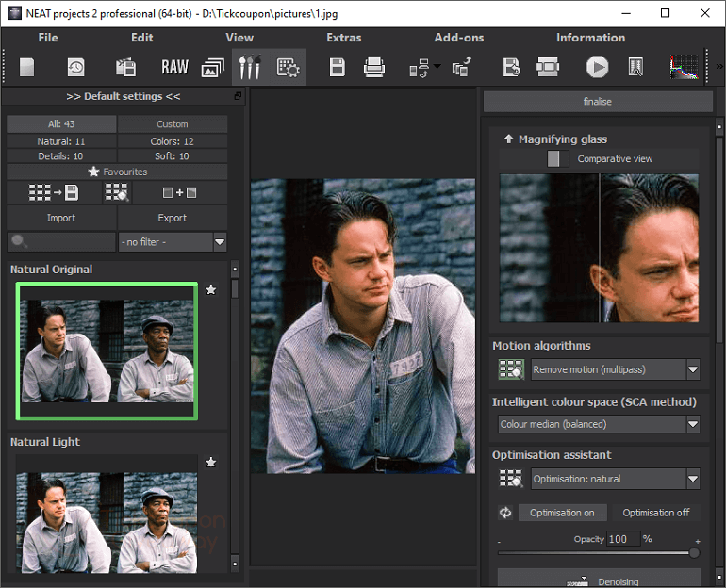Open the arrow beside batch processing icon

[x=437, y=66]
